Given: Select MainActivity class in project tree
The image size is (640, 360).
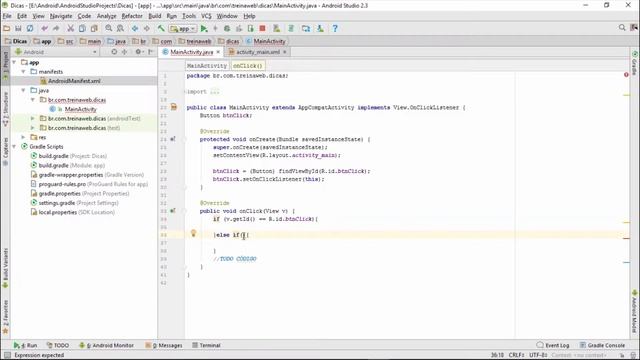Looking at the screenshot, I should click(80, 109).
